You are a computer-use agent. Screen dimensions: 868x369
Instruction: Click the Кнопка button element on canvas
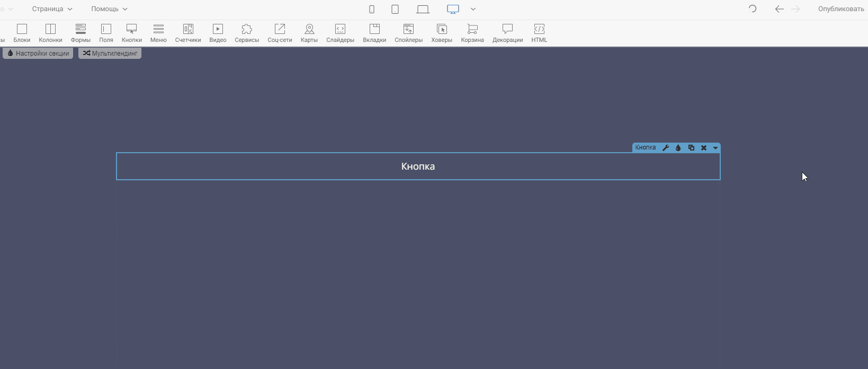pyautogui.click(x=418, y=166)
